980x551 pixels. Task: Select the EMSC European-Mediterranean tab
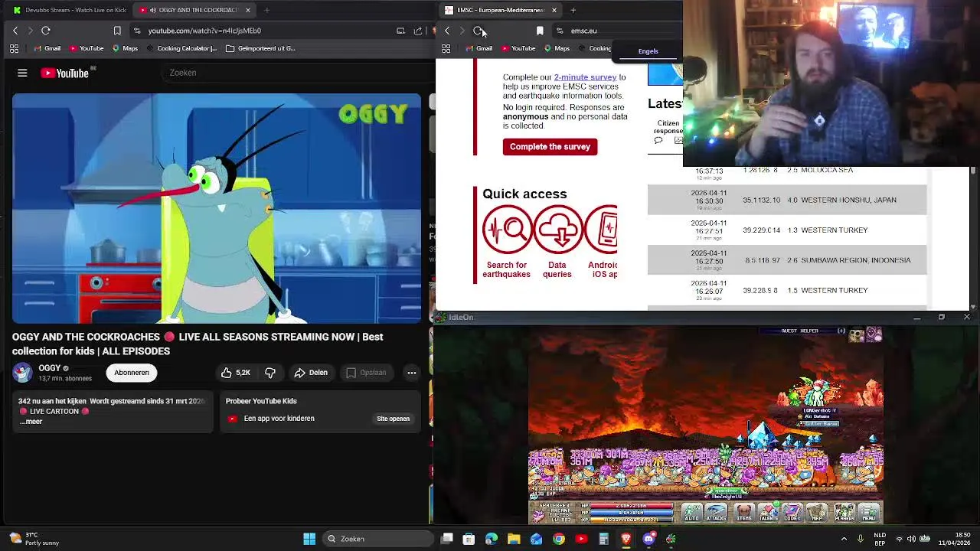pos(501,10)
